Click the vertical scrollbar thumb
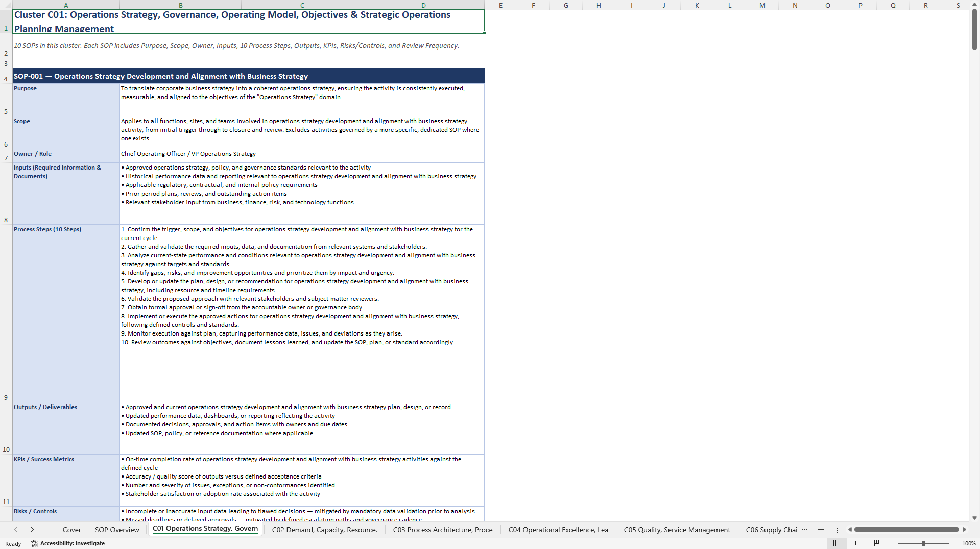 974,30
